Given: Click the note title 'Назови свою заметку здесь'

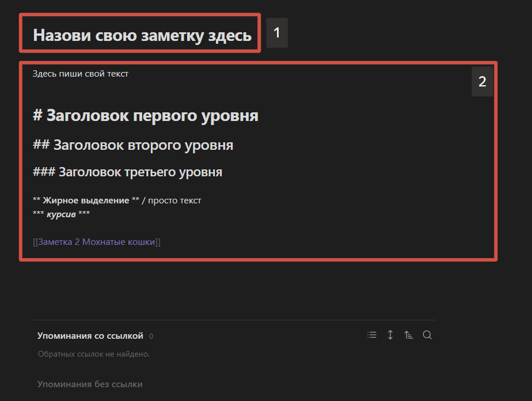Looking at the screenshot, I should point(142,35).
